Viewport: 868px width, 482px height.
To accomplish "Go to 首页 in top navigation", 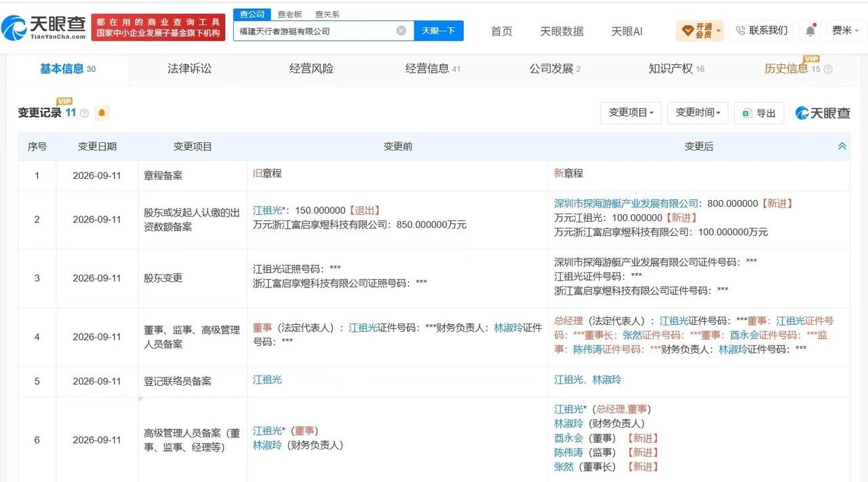I will (x=502, y=31).
